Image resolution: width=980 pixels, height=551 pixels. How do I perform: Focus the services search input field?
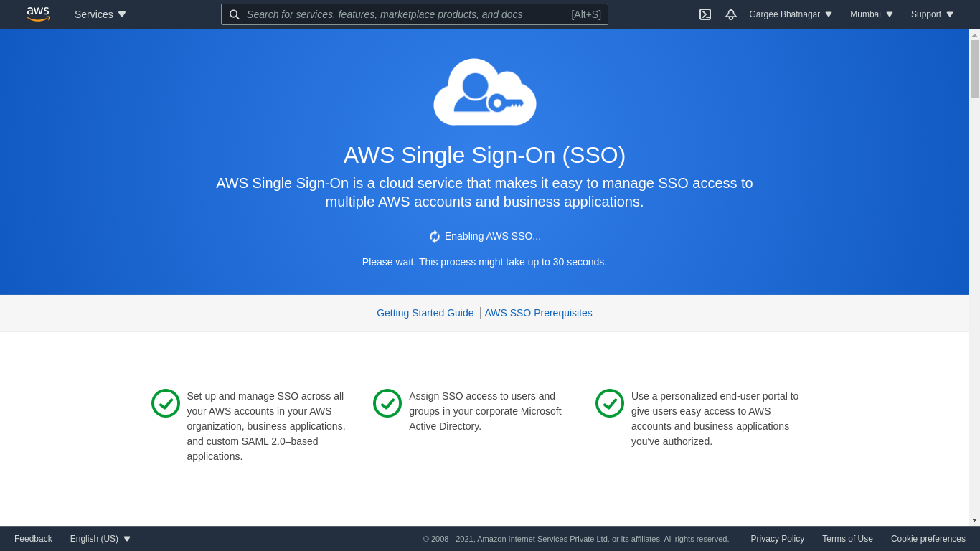402,14
